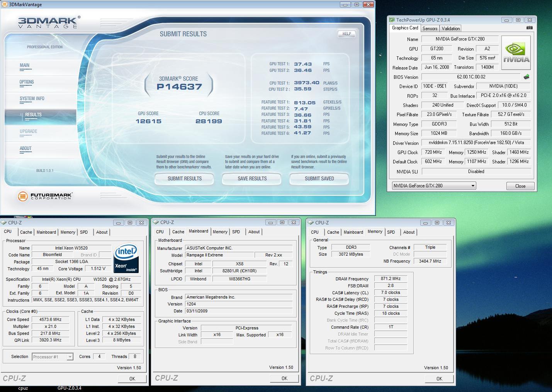Click the Intel Xeon W3520 name field

click(x=71, y=248)
